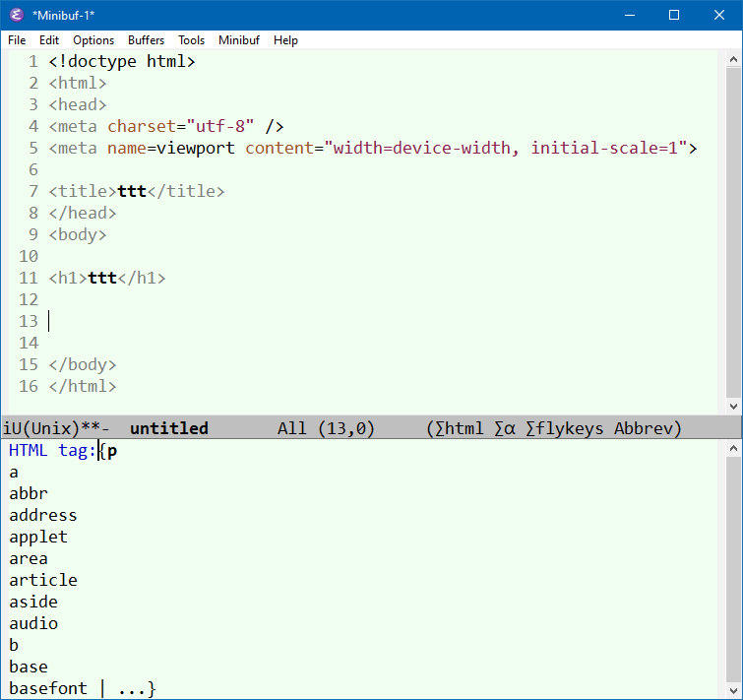Open the Help menu
The image size is (743, 700).
click(x=285, y=40)
